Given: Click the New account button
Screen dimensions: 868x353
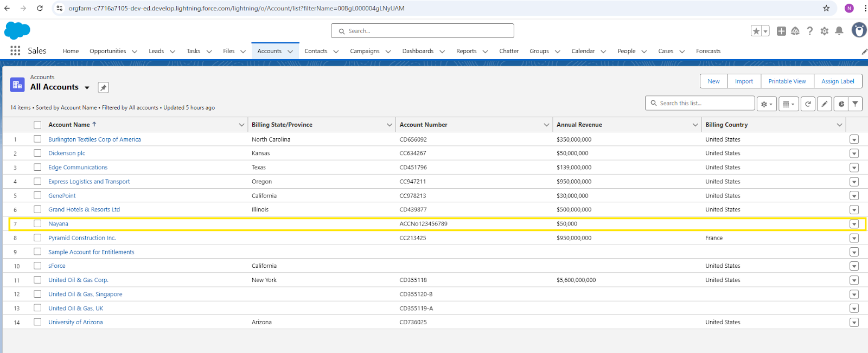Looking at the screenshot, I should coord(713,81).
